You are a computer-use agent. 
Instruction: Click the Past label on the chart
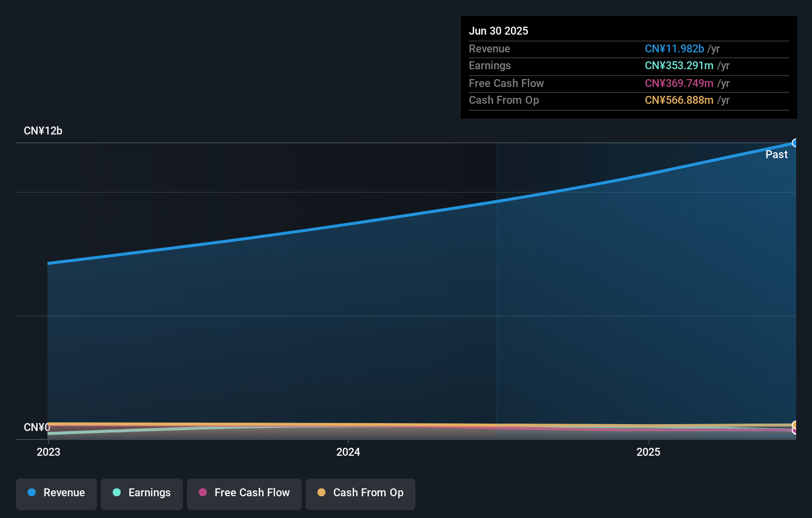[x=776, y=154]
